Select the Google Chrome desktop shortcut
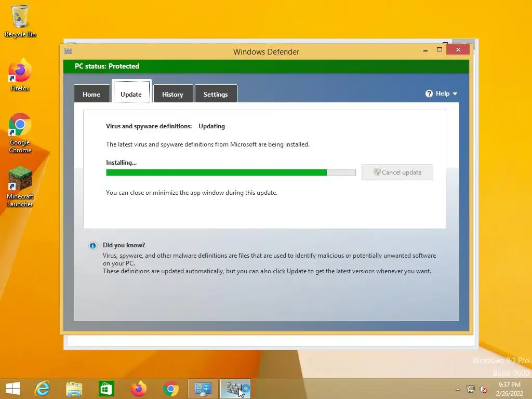Viewport: 532px width, 399px height. click(x=20, y=133)
